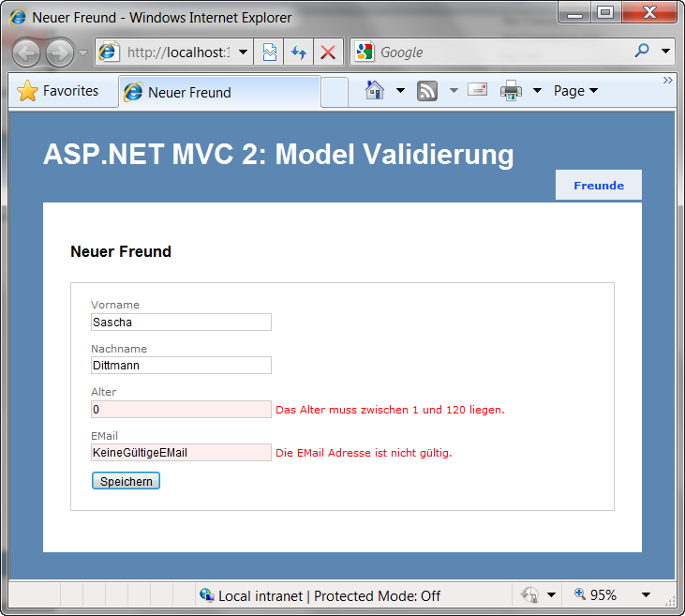Click the Neuer Freund page heading
Viewport: 685px width, 616px height.
tap(121, 251)
